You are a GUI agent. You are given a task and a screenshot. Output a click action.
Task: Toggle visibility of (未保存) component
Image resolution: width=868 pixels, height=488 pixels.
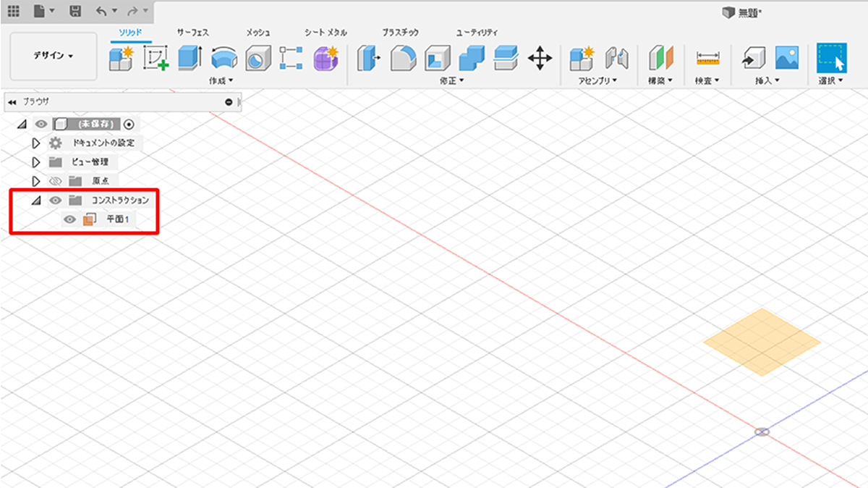coord(41,124)
